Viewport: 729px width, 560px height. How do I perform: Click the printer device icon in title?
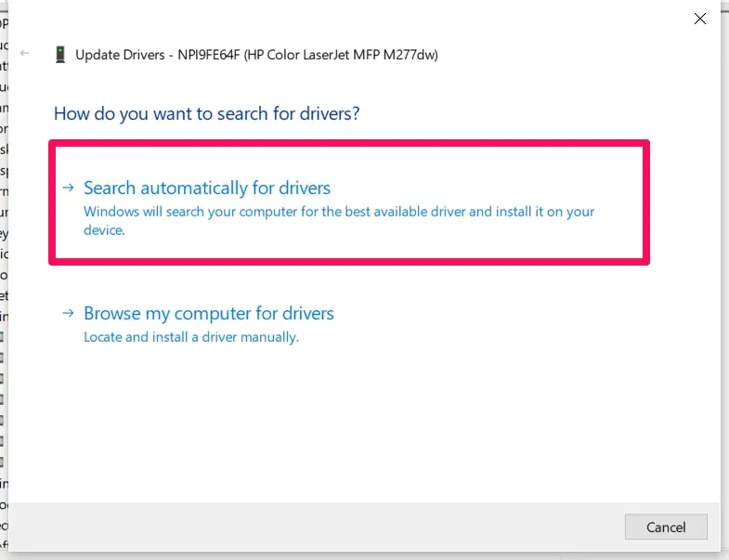[60, 55]
